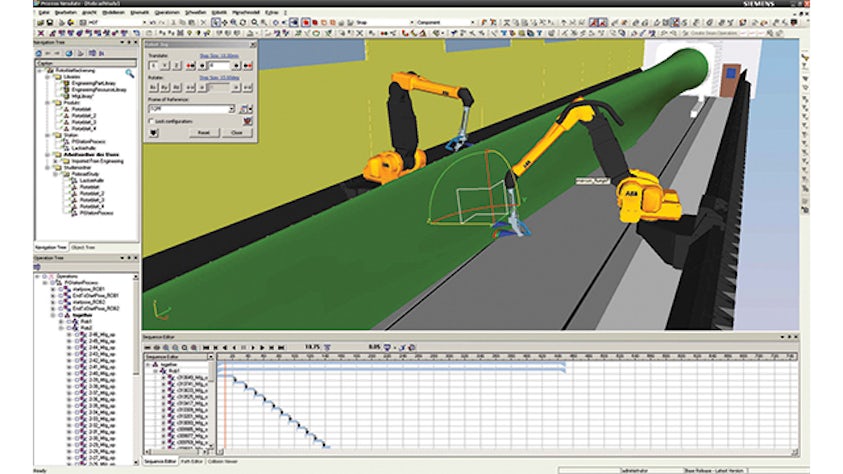
Task: Switch to the Collision Viewer tab
Action: tap(223, 462)
